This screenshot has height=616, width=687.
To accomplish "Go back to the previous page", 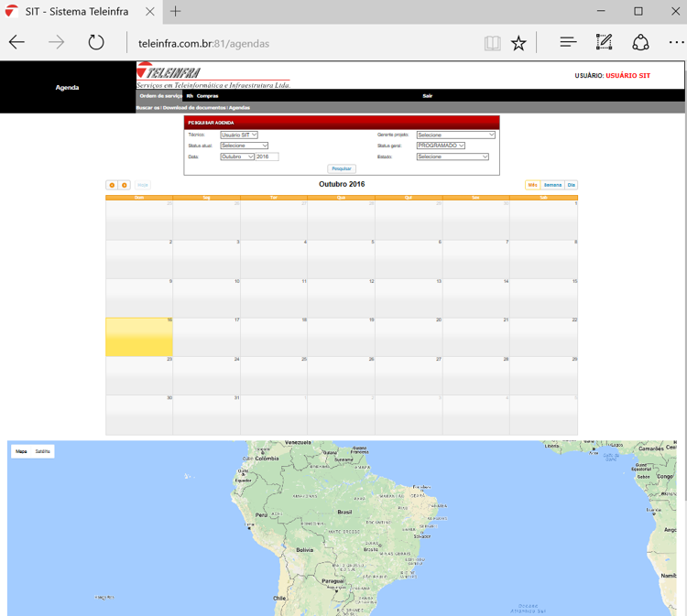I will (x=16, y=42).
